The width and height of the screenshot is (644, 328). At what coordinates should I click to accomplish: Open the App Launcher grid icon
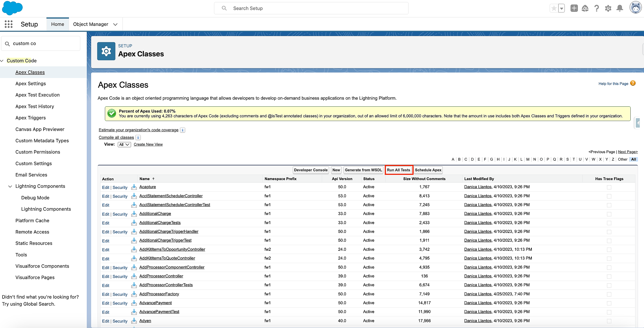(x=9, y=24)
